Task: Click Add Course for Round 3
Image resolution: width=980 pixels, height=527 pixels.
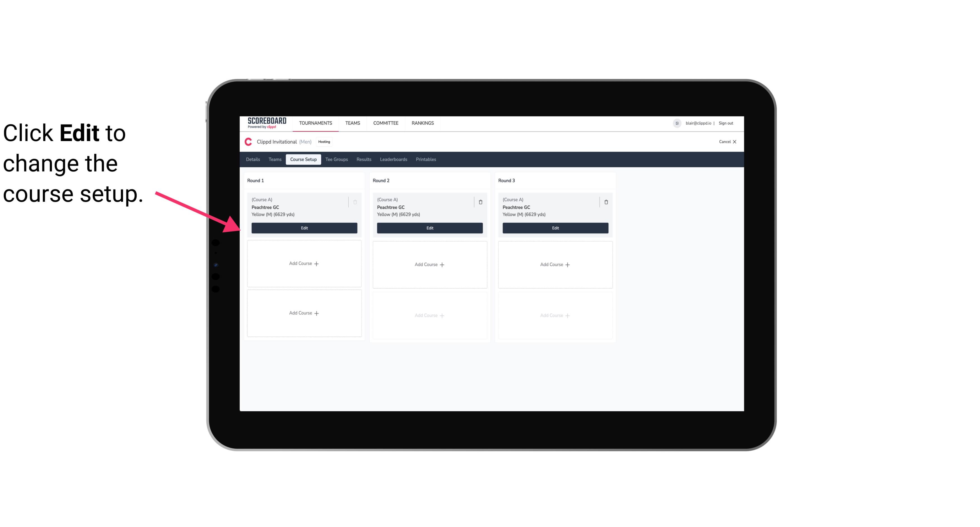Action: tap(555, 264)
